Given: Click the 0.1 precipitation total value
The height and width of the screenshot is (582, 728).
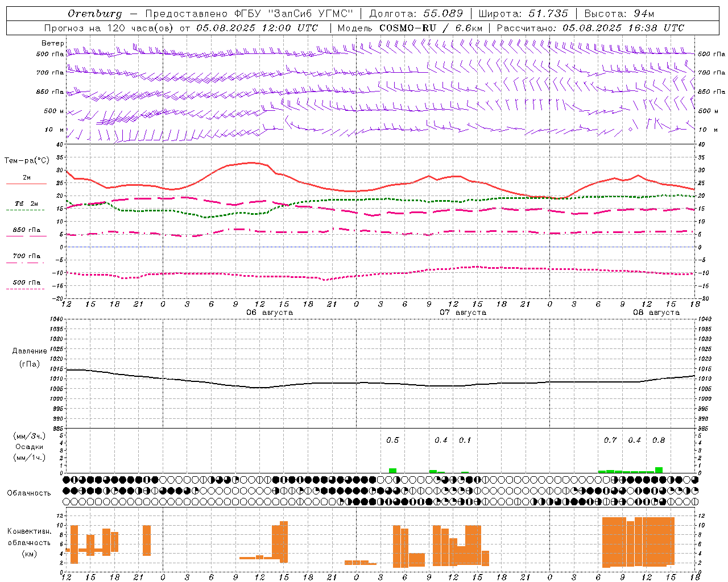Looking at the screenshot, I should coord(465,440).
